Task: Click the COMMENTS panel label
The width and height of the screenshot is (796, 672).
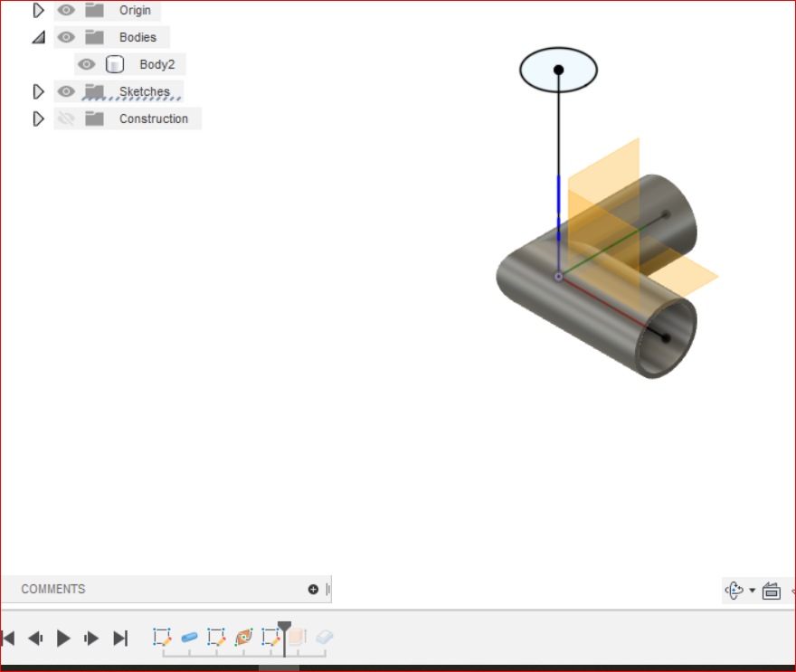Action: click(53, 590)
